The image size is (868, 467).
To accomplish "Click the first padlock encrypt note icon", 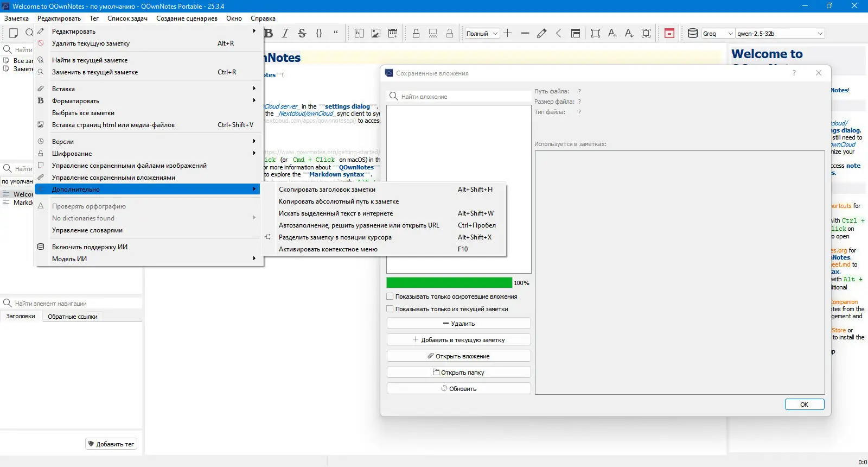I will (x=416, y=33).
